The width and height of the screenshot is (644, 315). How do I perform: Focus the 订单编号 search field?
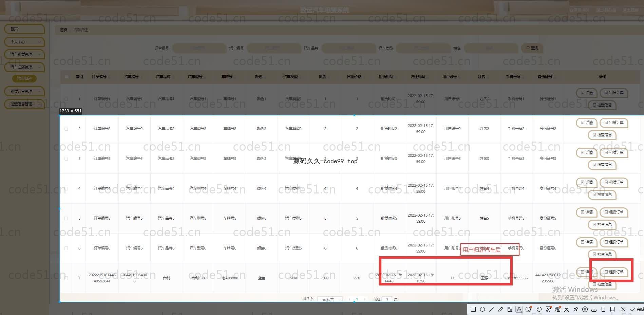pyautogui.click(x=199, y=48)
